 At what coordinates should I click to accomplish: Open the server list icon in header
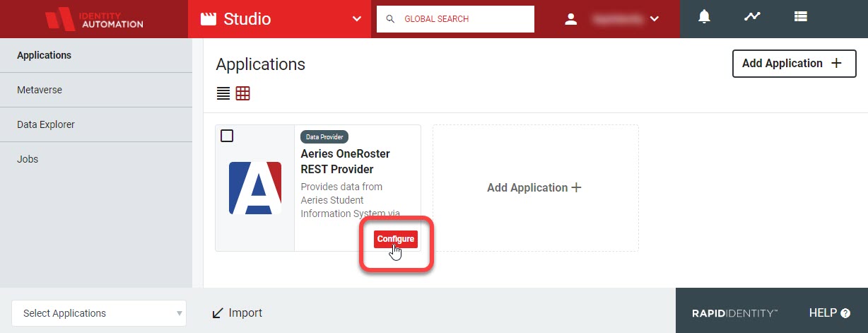(800, 17)
